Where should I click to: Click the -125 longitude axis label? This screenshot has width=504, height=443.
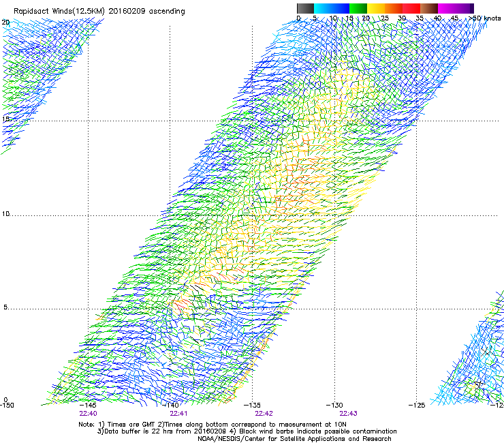417,405
